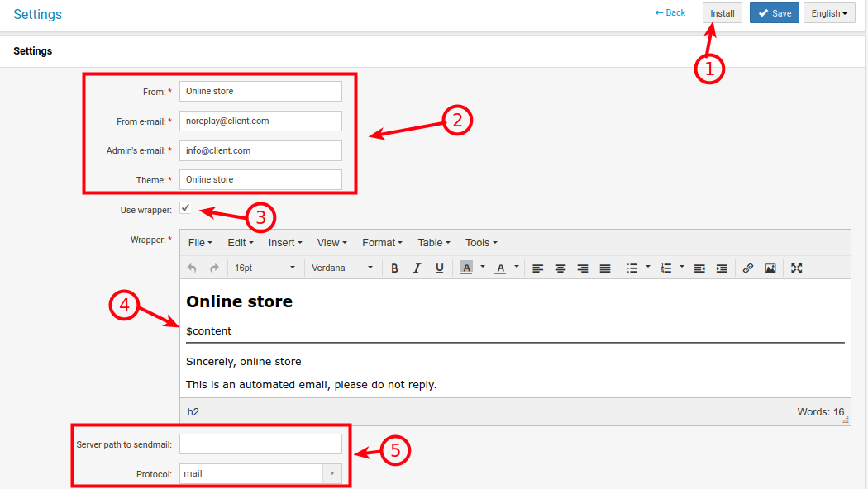This screenshot has width=868, height=489.
Task: Focus the From e-mail field
Action: [260, 121]
